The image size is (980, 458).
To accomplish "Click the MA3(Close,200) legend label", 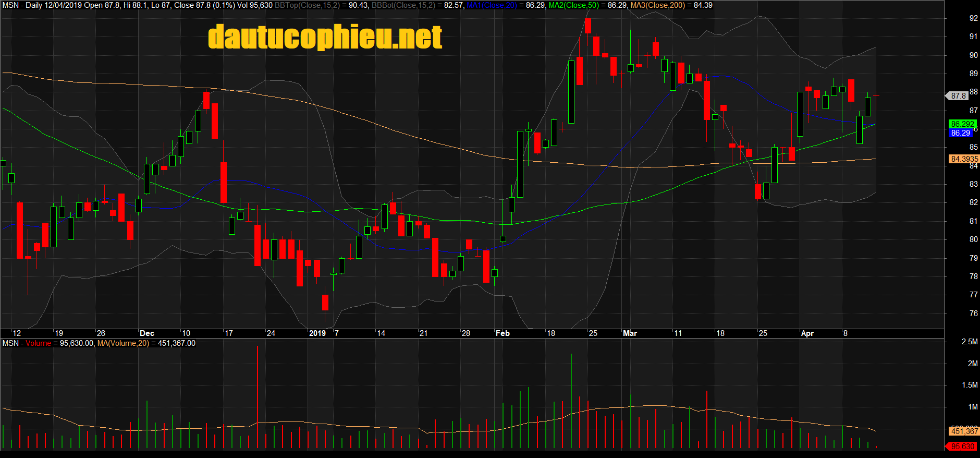I will click(658, 5).
